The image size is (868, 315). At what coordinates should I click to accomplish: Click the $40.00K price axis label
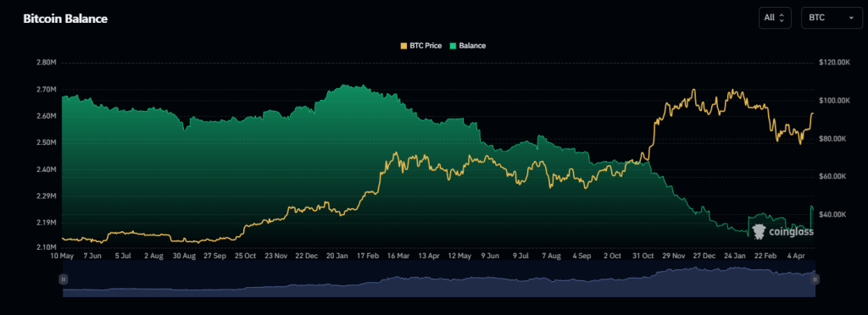click(x=832, y=214)
